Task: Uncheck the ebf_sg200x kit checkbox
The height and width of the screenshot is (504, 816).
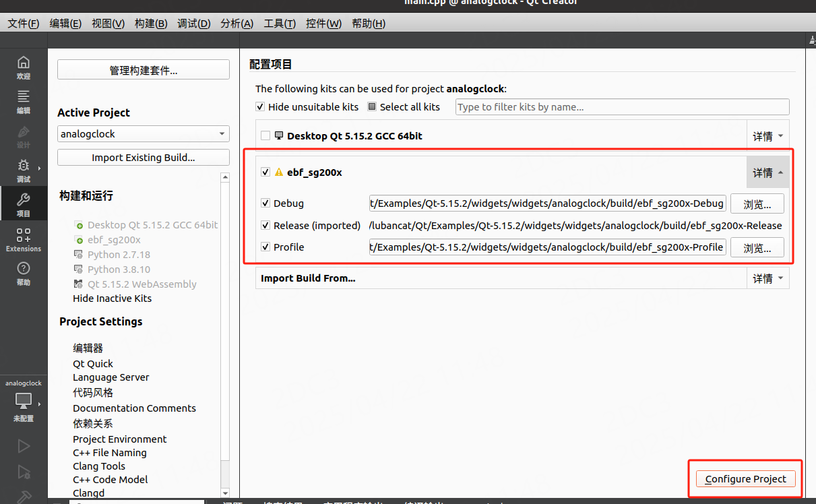Action: 265,172
